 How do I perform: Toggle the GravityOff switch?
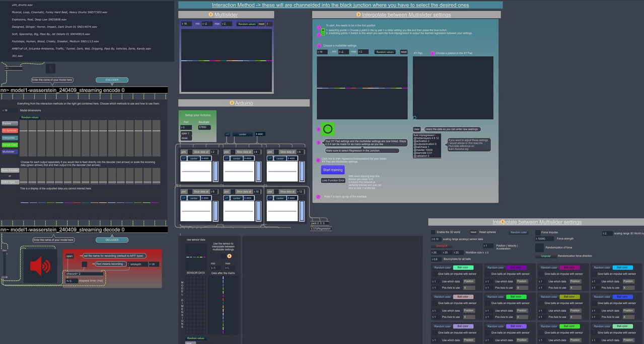tap(442, 246)
